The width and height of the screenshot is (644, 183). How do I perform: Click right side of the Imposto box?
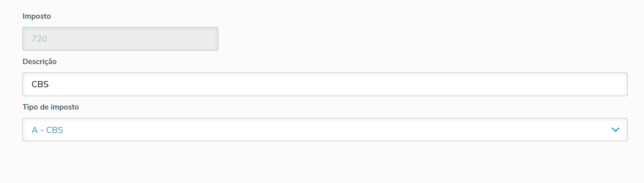coord(202,39)
